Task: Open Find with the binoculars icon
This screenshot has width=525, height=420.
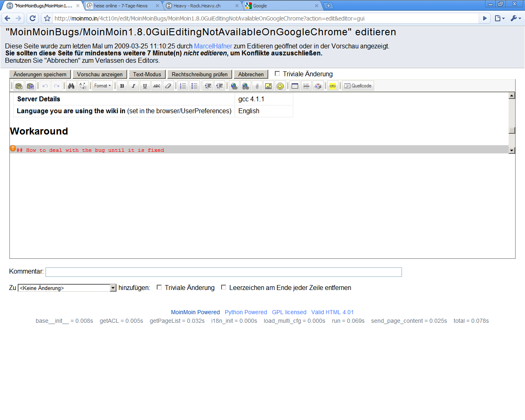Action: point(71,86)
